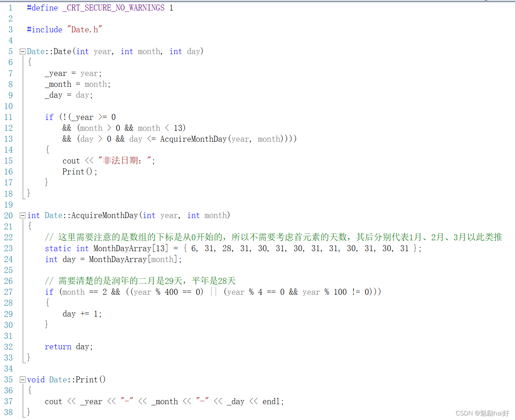Click the || operator on line 27
Image resolution: width=515 pixels, height=420 pixels.
(x=214, y=292)
